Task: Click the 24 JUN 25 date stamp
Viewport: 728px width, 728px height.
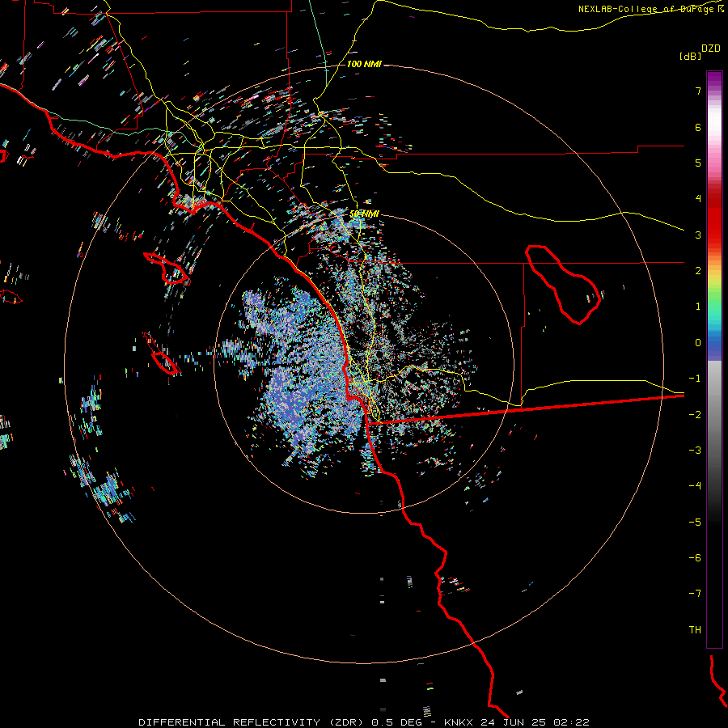Action: (515, 722)
